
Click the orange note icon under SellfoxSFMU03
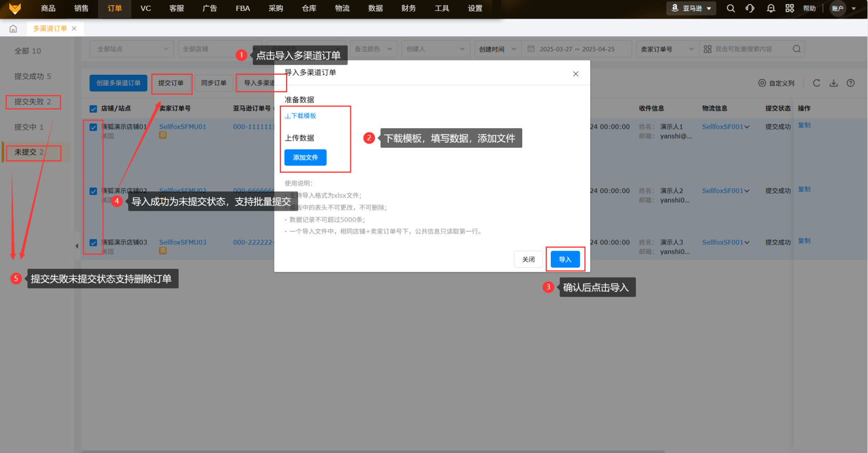tap(163, 251)
